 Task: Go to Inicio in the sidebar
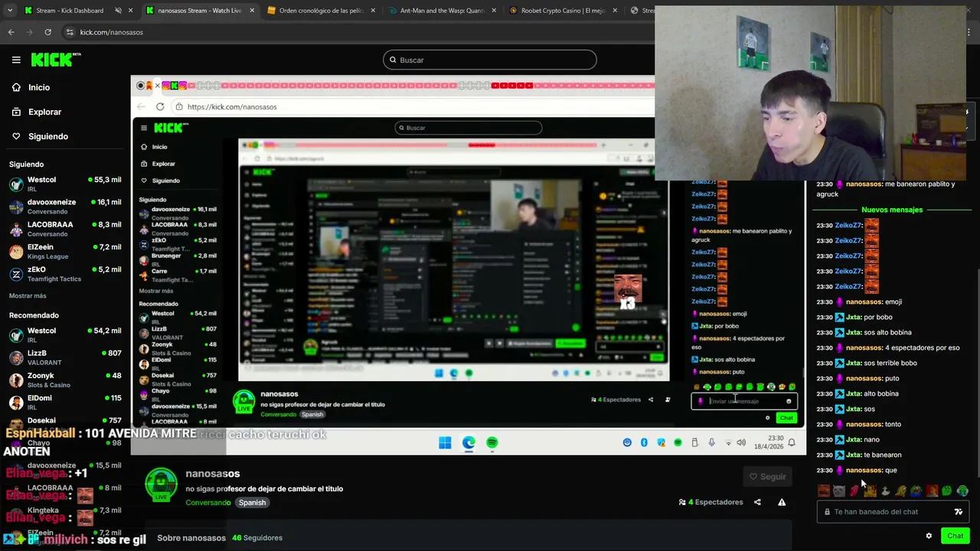[39, 87]
